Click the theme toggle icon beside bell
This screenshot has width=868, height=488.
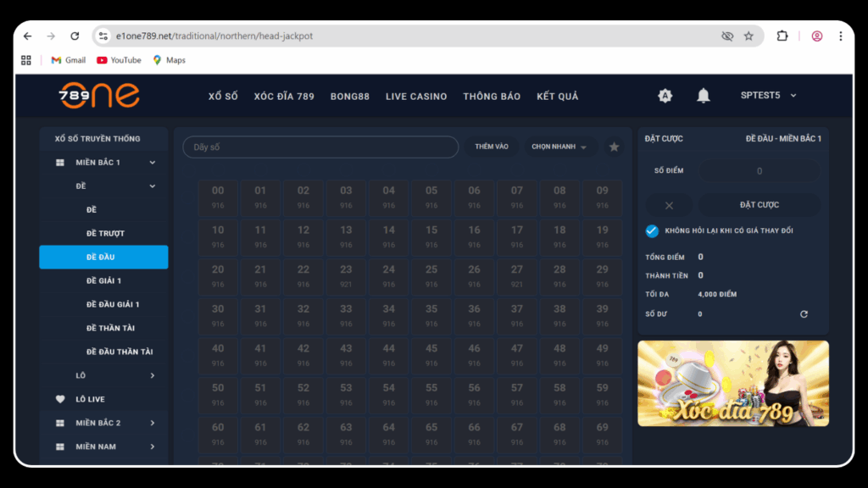click(x=665, y=96)
